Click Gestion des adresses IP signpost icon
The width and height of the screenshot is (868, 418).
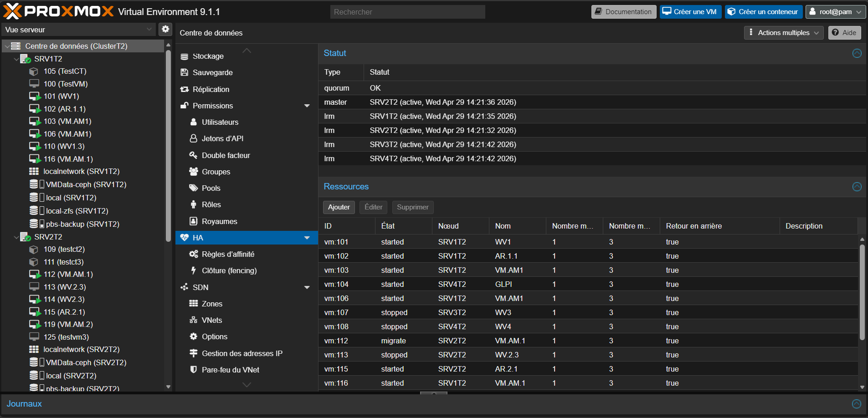(x=194, y=353)
